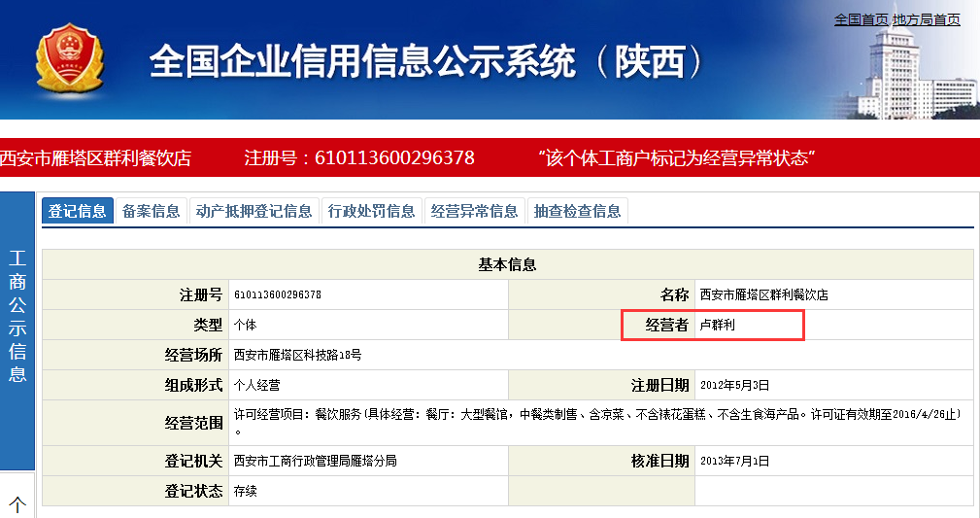Click the 注册号 value 610113600296378 in table

coord(278,294)
